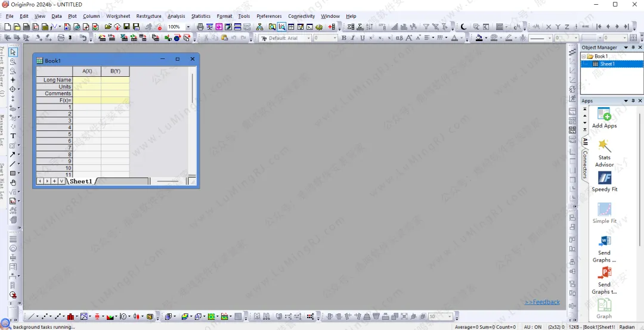Toggle Bold text formatting
Image resolution: width=644 pixels, height=330 pixels.
(x=343, y=38)
